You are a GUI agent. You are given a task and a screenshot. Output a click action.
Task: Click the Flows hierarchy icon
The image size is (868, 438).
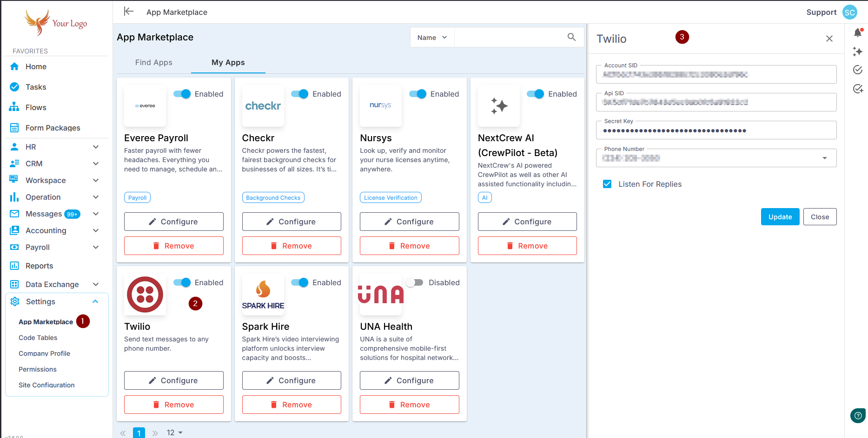click(14, 107)
